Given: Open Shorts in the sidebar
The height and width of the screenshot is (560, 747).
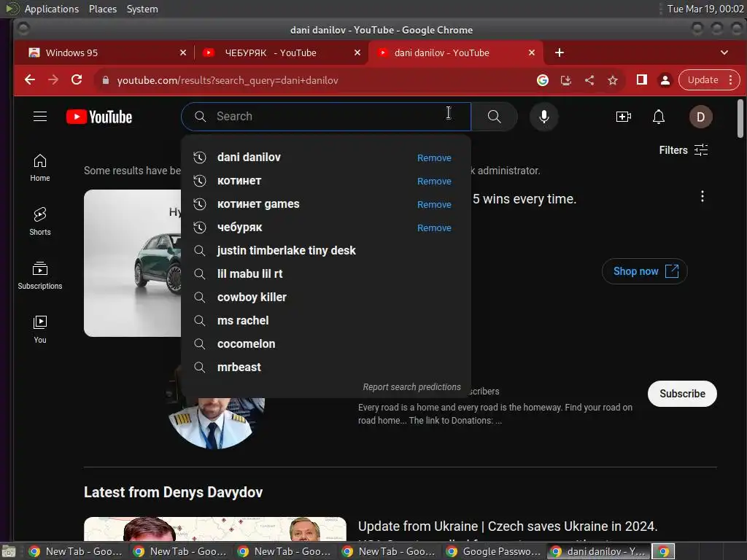Looking at the screenshot, I should (40, 222).
